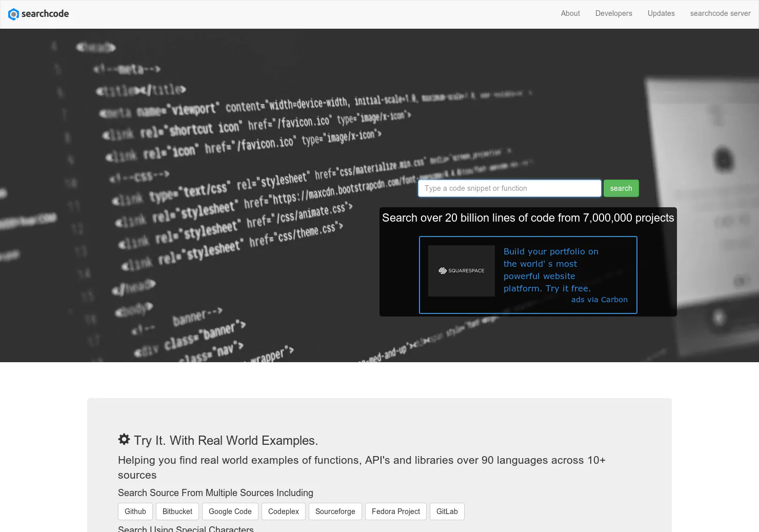Click the Search Source From Multiple Sources text
The image size is (759, 532).
(x=215, y=493)
